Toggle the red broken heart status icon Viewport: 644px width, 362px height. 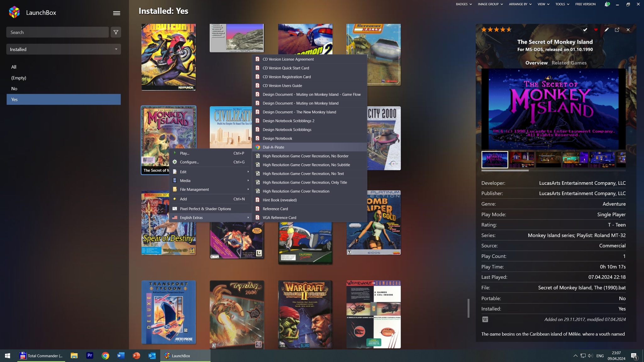(596, 30)
